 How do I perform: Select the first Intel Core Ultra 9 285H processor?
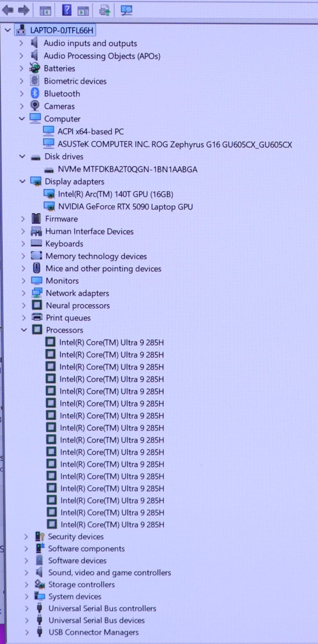111,343
